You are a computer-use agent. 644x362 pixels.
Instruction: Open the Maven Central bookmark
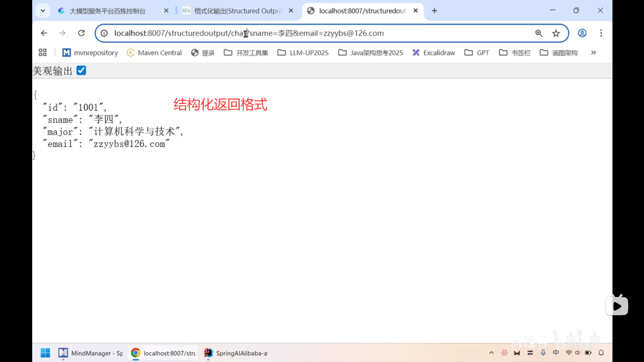154,53
